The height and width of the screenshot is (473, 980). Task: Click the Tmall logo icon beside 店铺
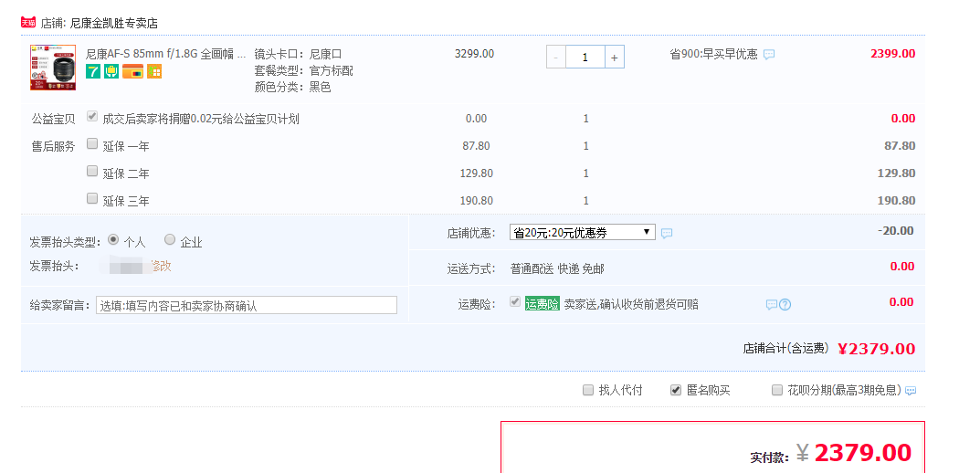coord(28,23)
